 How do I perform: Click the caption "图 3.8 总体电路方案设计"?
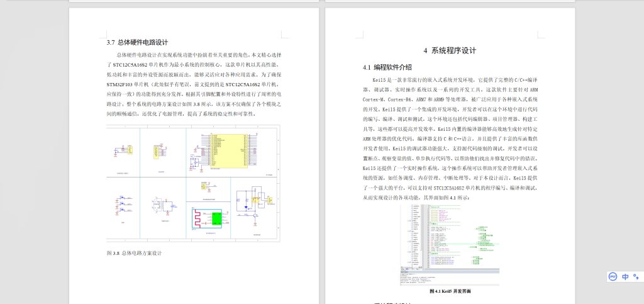pos(134,253)
